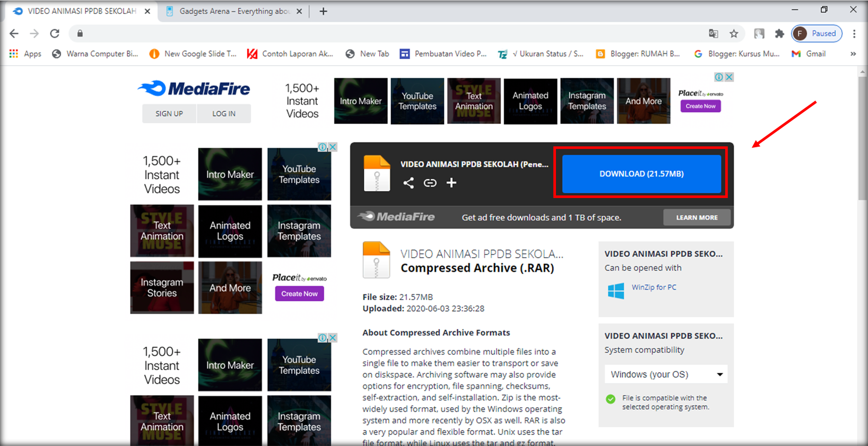The image size is (868, 446).
Task: Reload the current page
Action: click(x=55, y=34)
